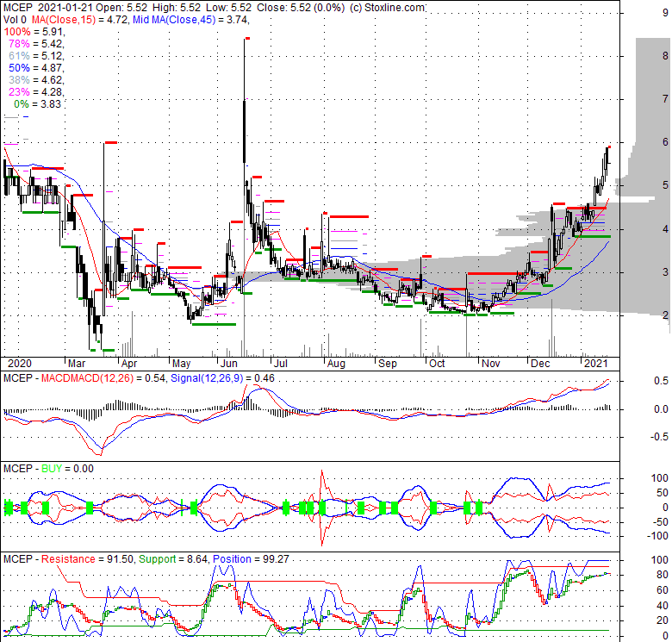Screen dimensions: 672x642
Task: Select the "61% = 5.12" Fibonacci level
Action: [36, 56]
